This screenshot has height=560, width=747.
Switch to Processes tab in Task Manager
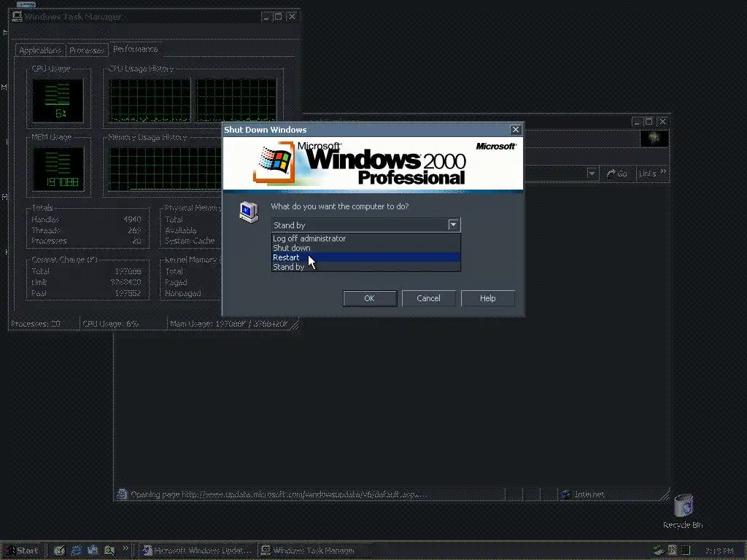[x=87, y=50]
